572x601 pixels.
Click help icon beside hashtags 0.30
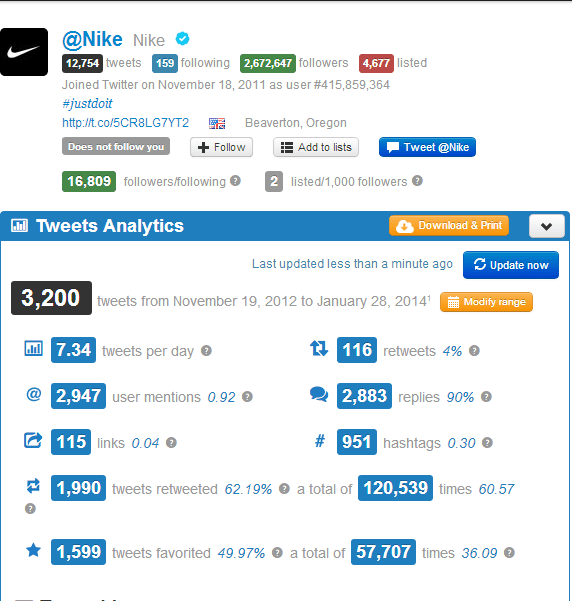click(x=487, y=443)
